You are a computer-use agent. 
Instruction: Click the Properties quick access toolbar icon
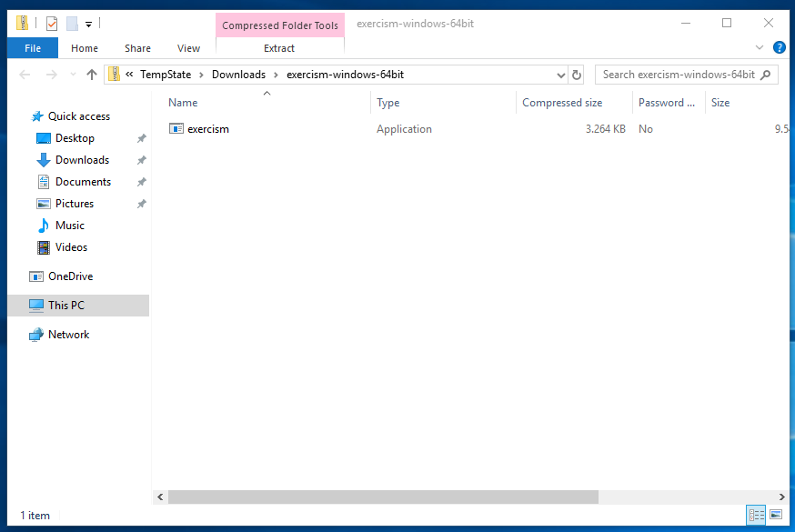click(51, 24)
